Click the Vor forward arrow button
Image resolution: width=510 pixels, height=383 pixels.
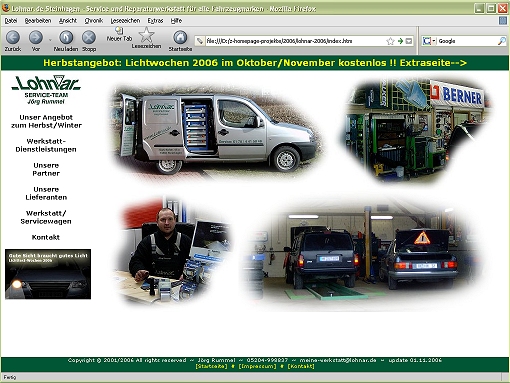coord(36,37)
